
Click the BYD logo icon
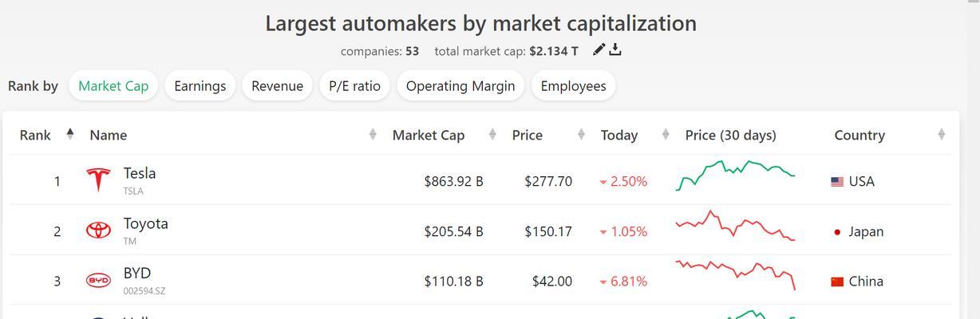click(x=98, y=281)
